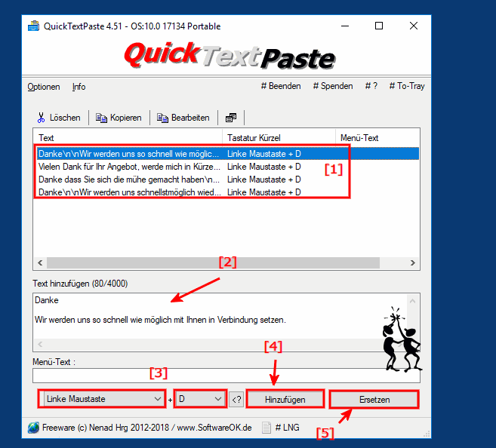Click the document icon beside # LNG

(266, 428)
